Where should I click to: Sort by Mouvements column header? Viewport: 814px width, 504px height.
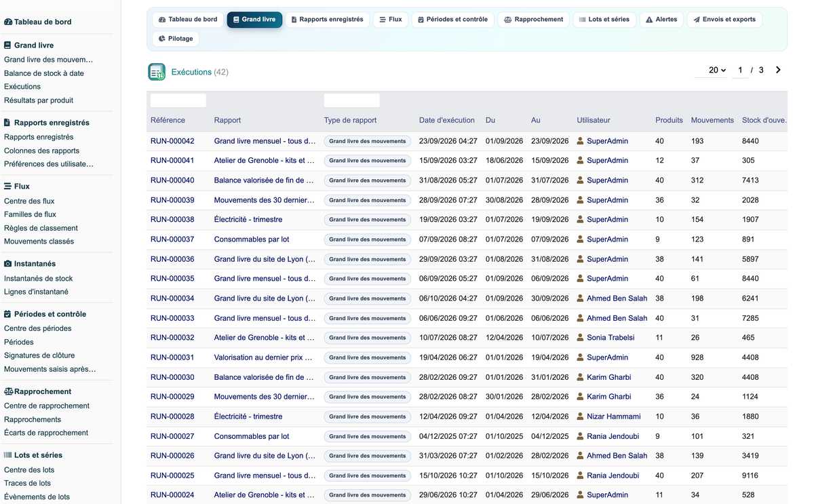[x=712, y=120]
